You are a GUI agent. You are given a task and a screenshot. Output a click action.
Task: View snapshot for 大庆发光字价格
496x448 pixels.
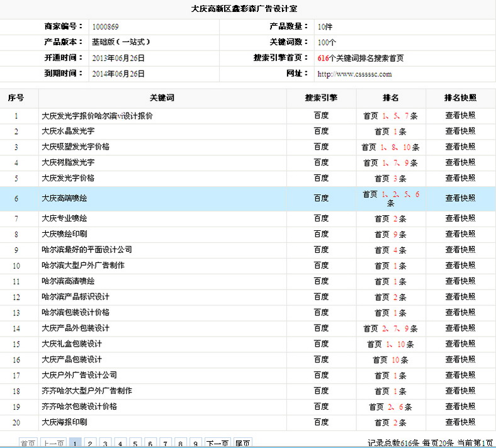(x=460, y=178)
